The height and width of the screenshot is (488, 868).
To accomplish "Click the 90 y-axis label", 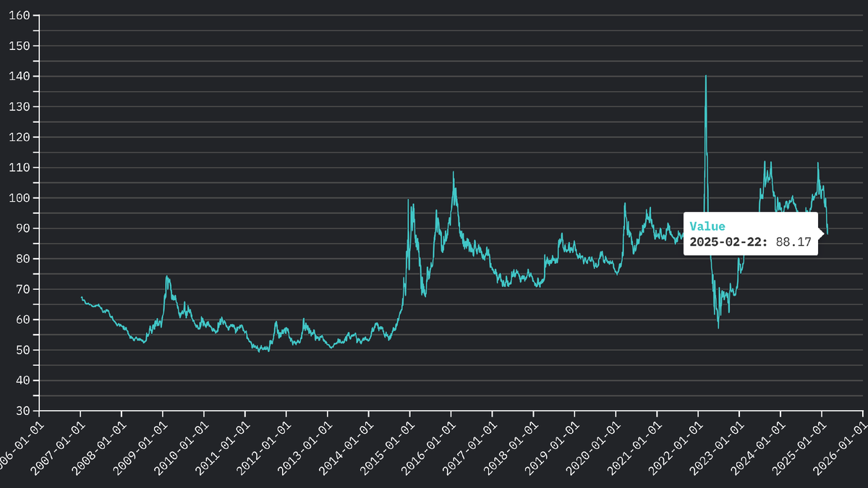I will (24, 228).
